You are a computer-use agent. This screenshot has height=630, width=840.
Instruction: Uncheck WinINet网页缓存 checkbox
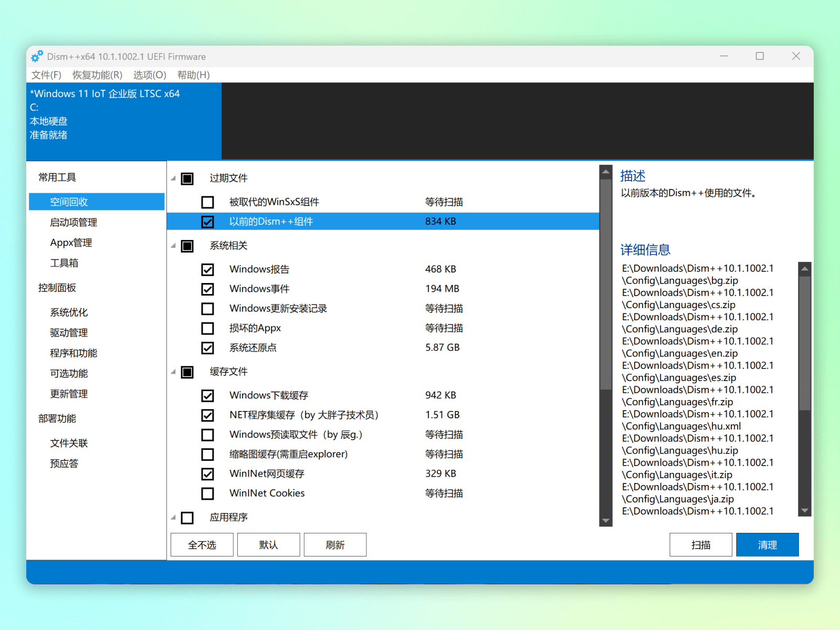pos(208,474)
